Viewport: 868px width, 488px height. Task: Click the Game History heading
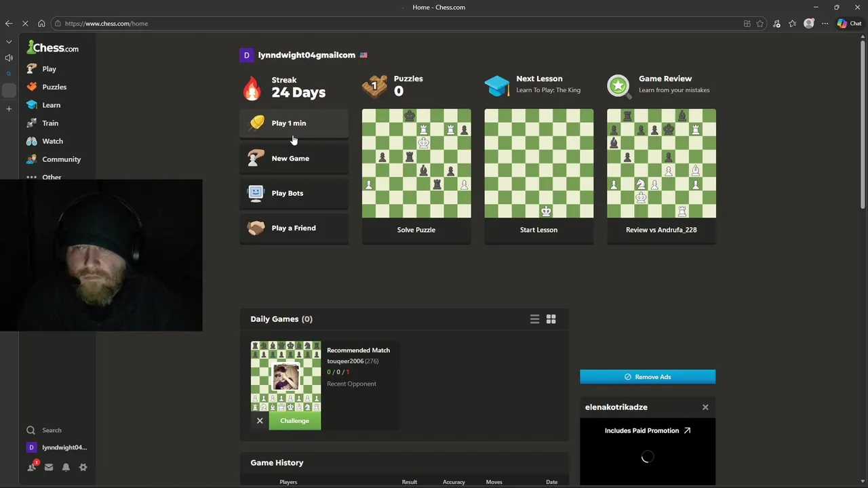(x=277, y=463)
